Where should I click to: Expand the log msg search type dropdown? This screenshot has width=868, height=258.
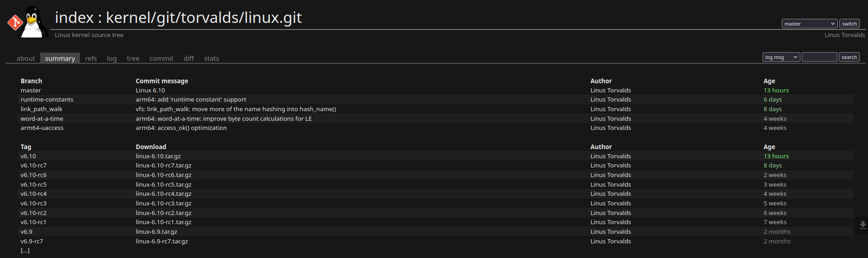[x=781, y=57]
